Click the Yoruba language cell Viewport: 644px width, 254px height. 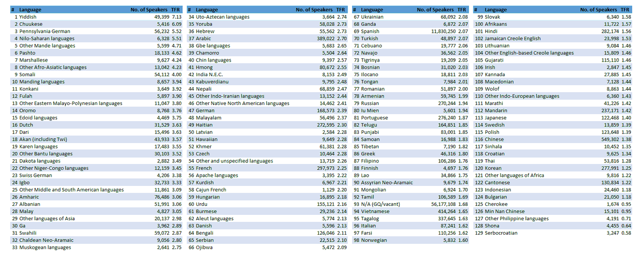205,24
